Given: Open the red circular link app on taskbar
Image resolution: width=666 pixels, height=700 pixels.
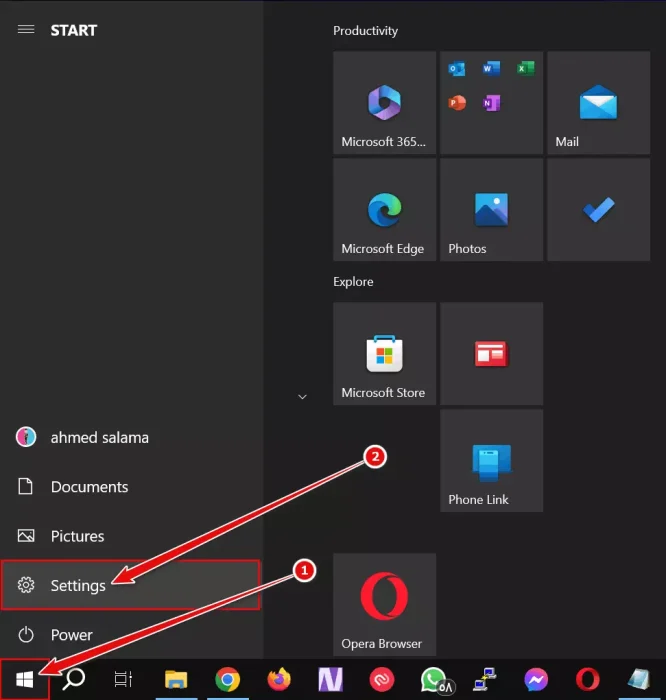Looking at the screenshot, I should click(382, 679).
